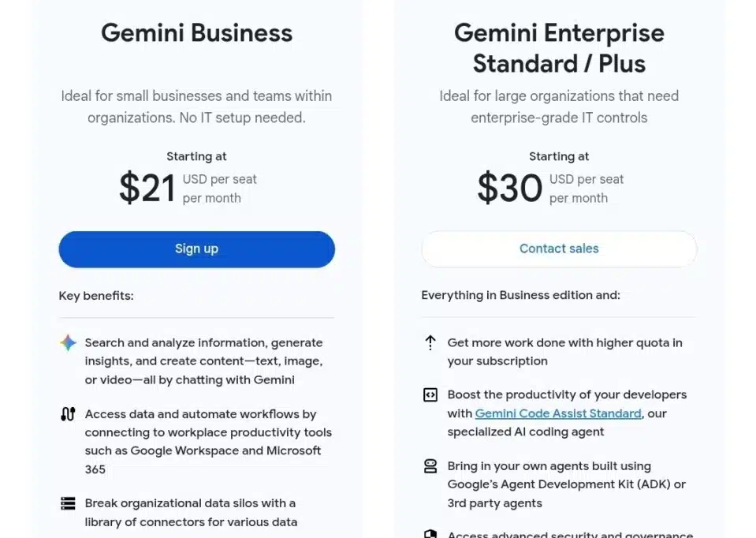The height and width of the screenshot is (538, 756).
Task: Click the $30 price
Action: click(x=510, y=189)
